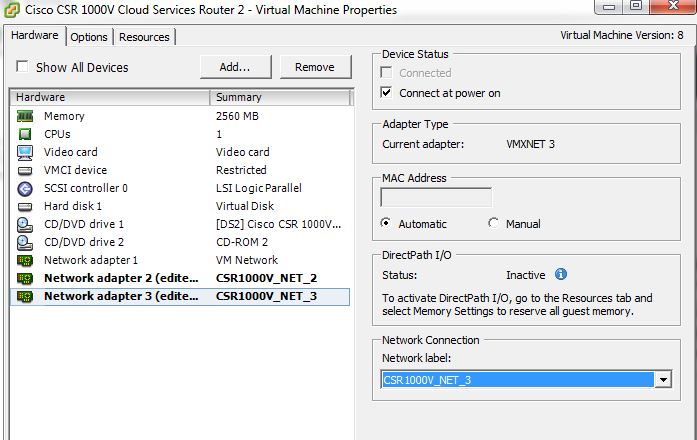Click the Hardware column header
Viewport: 697px width, 440px height.
(109, 97)
